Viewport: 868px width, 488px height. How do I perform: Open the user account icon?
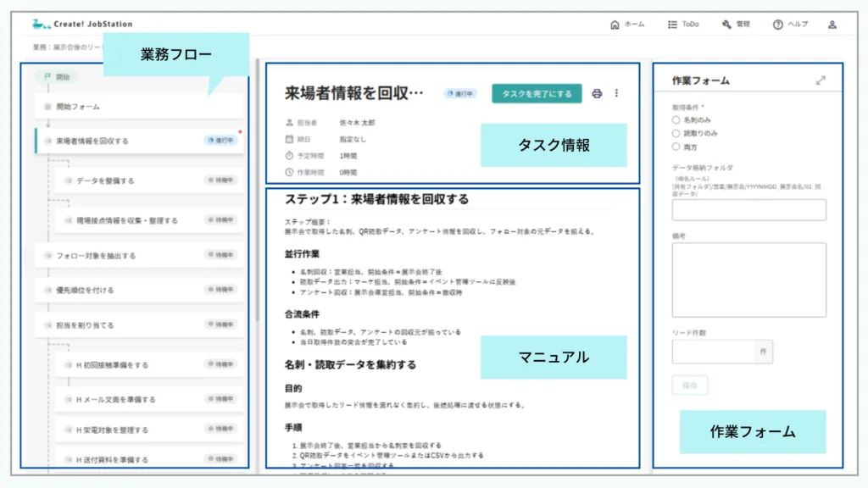pyautogui.click(x=832, y=25)
